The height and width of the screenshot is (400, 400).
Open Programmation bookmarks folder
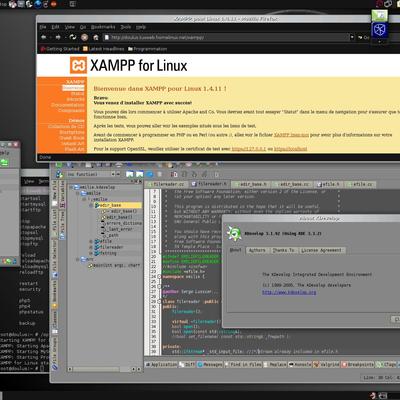click(148, 49)
